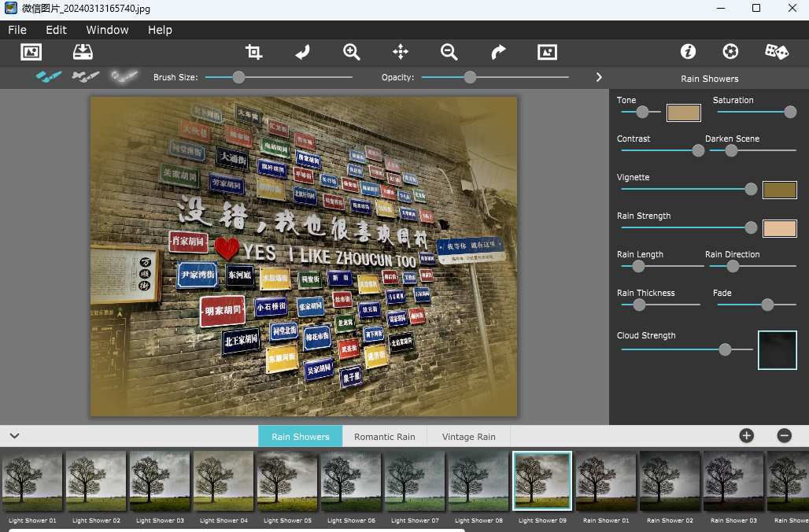This screenshot has height=532, width=809.
Task: Open the Tone color swatch
Action: (683, 113)
